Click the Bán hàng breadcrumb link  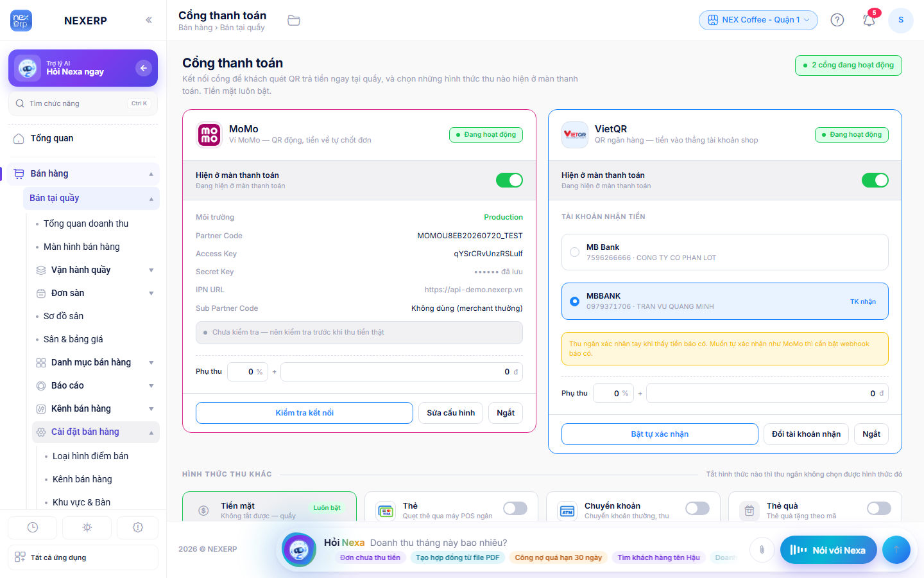[x=195, y=28]
